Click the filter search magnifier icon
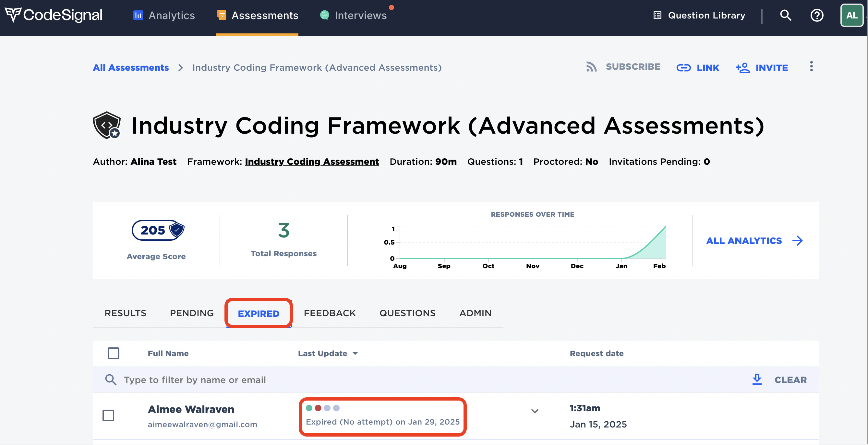The height and width of the screenshot is (445, 868). (x=111, y=380)
